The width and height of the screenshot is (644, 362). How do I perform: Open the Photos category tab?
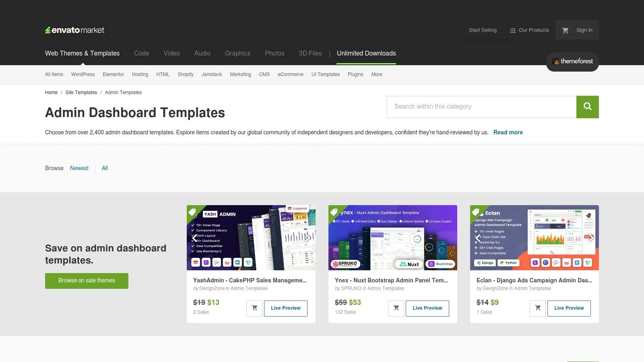click(275, 53)
